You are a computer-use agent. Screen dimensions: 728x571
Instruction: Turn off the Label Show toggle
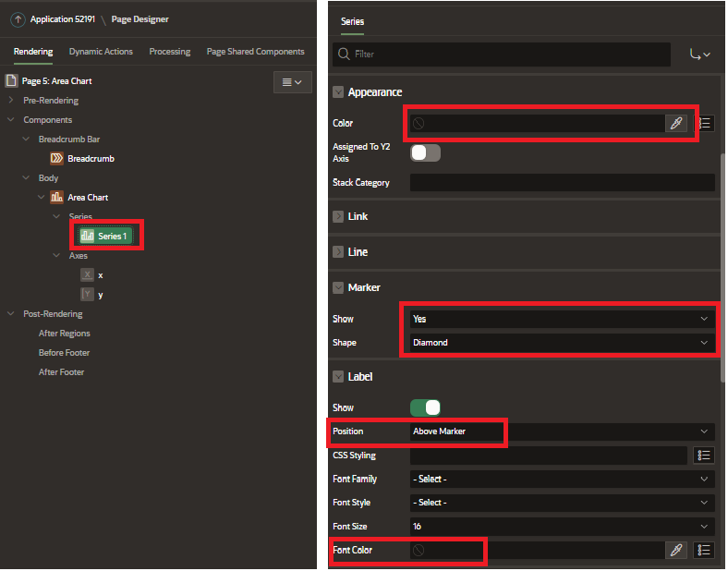pos(425,407)
